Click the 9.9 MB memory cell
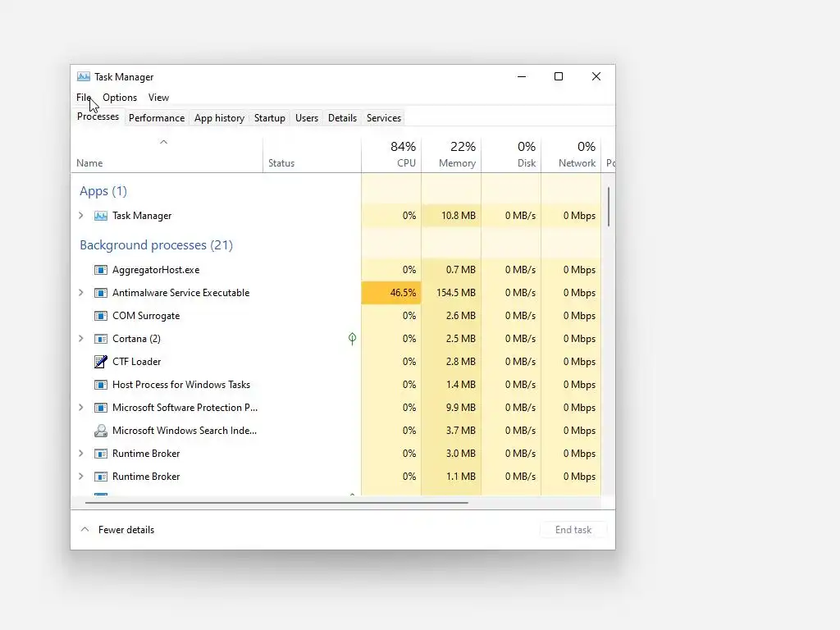The image size is (840, 630). point(451,407)
